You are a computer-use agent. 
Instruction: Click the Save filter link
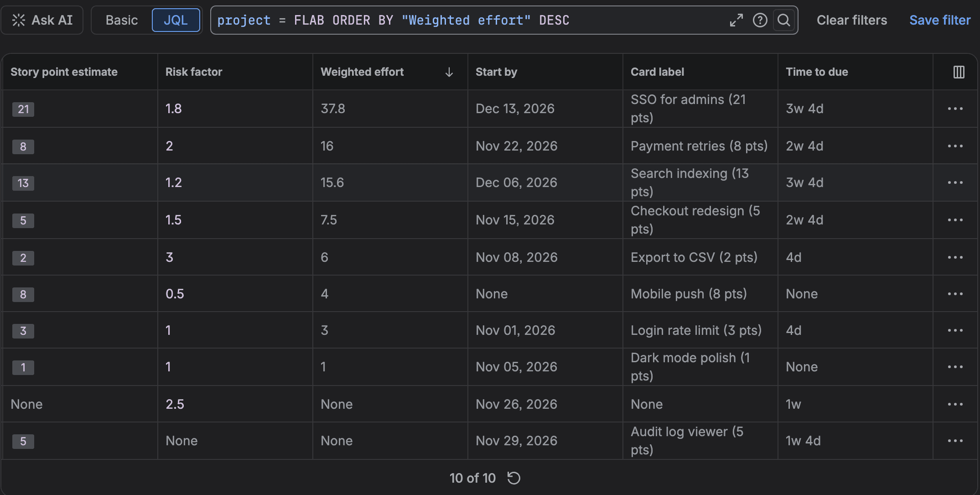click(939, 20)
